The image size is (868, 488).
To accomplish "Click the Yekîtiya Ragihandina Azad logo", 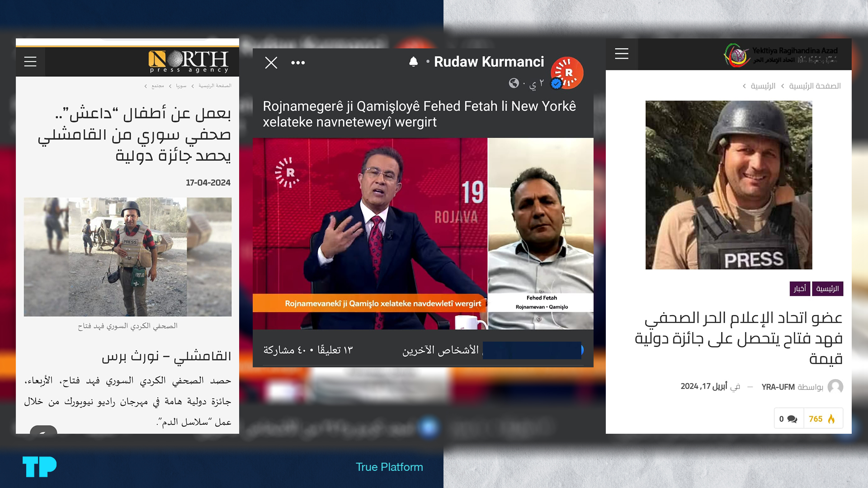I will [781, 55].
